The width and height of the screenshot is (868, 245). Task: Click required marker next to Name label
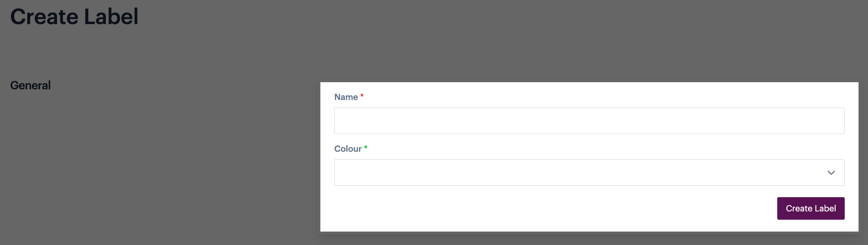(x=362, y=96)
